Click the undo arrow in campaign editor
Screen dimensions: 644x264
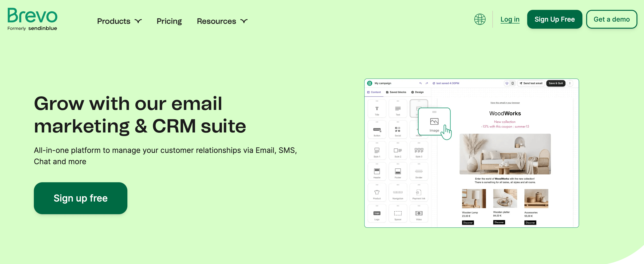pyautogui.click(x=420, y=83)
